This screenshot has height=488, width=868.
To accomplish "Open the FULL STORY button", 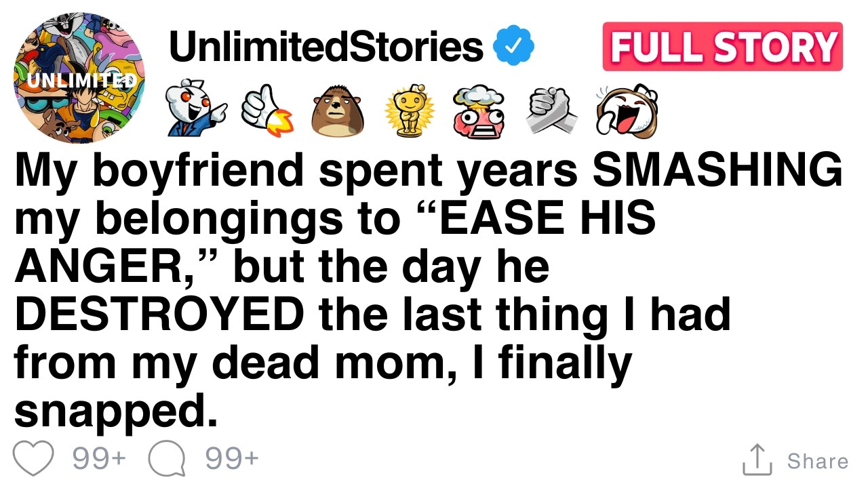I will [722, 47].
